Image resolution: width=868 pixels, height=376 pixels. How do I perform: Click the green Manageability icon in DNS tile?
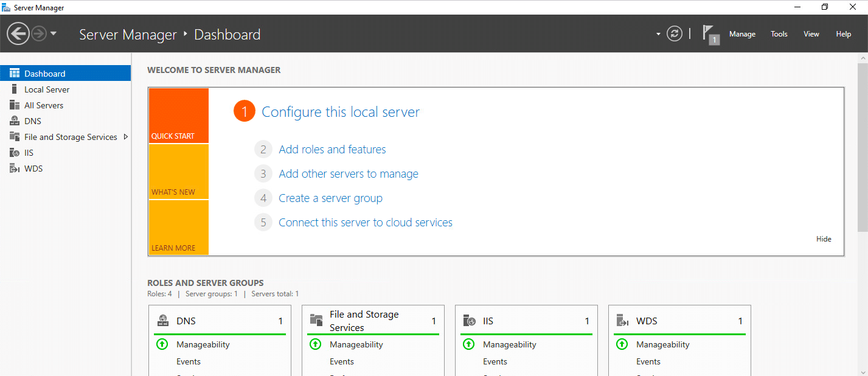coord(162,344)
